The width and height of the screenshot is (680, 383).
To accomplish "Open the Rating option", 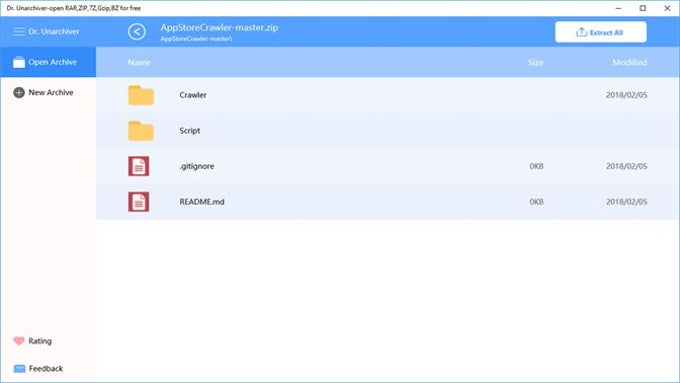I will click(33, 341).
